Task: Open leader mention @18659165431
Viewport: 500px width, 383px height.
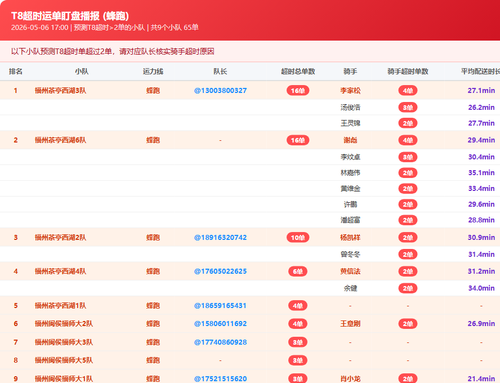Action: pyautogui.click(x=220, y=306)
